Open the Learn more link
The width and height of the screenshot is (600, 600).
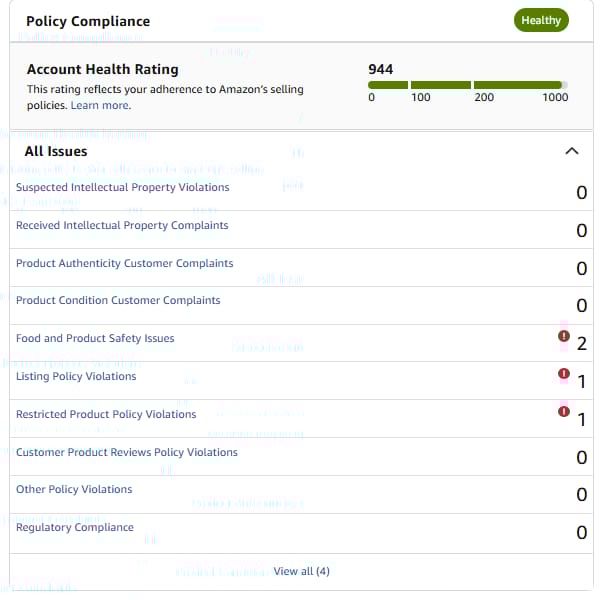(101, 105)
